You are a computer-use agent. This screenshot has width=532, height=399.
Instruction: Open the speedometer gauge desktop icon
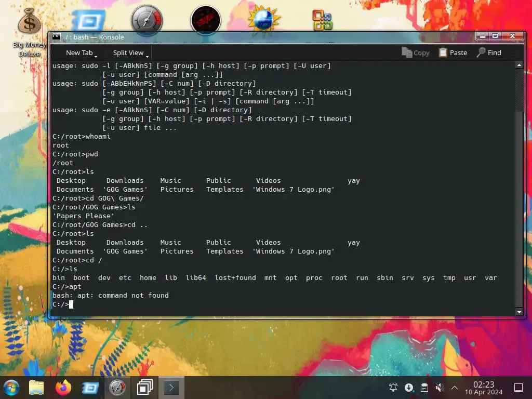pyautogui.click(x=147, y=19)
